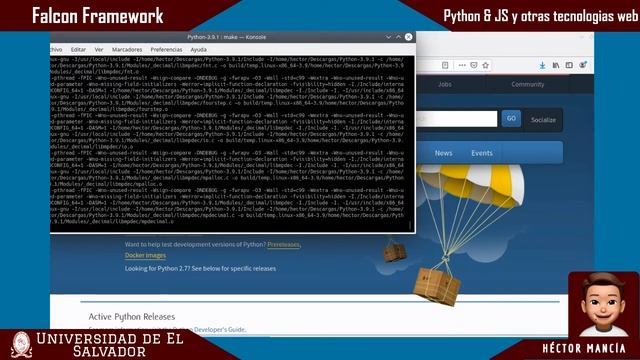This screenshot has height=360, width=640.
Task: Open Ayuda menu in Konsole
Action: 199,49
